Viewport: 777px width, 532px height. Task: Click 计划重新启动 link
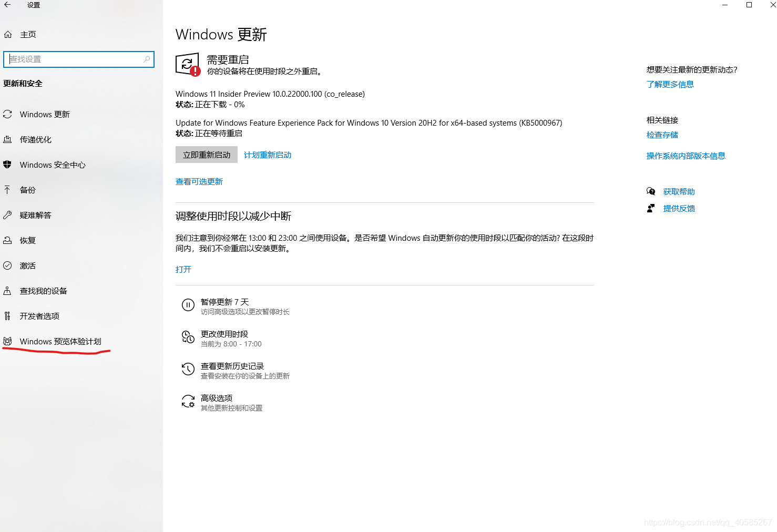coord(268,155)
